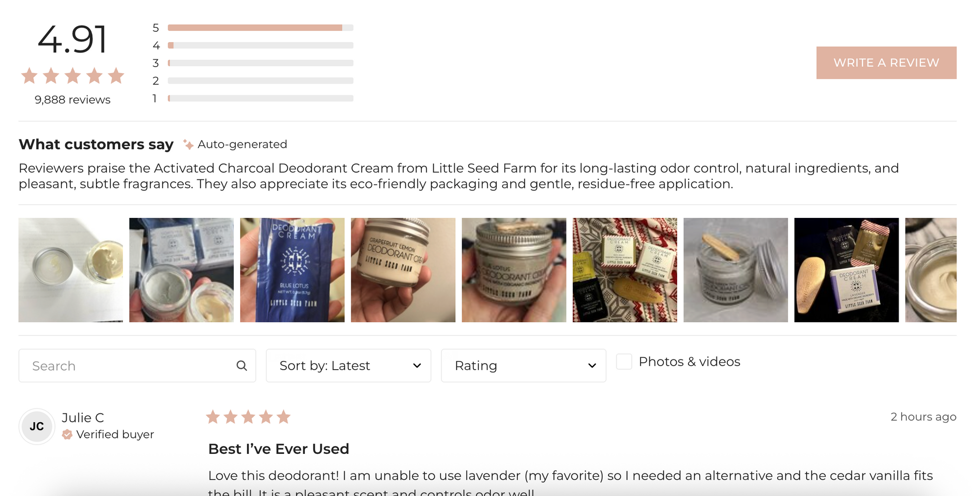
Task: Click the 9,888 reviews link
Action: pyautogui.click(x=72, y=99)
